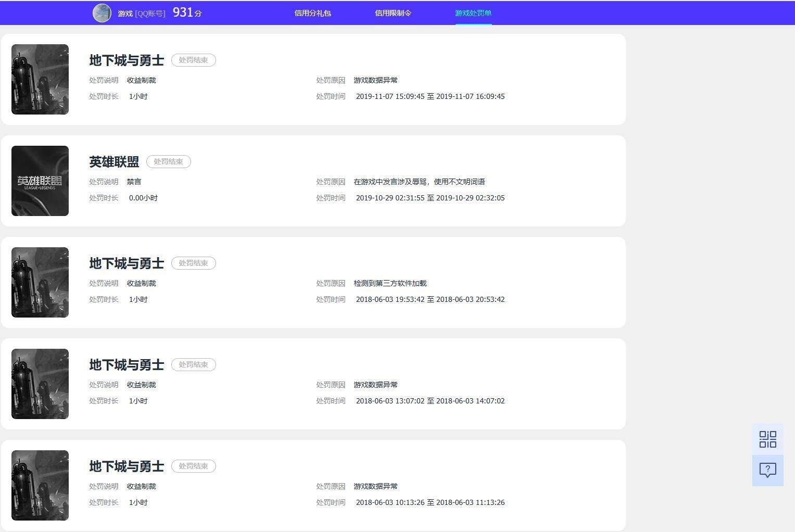Click 处罚结束 badge on 2019-11-07 record

coord(194,60)
